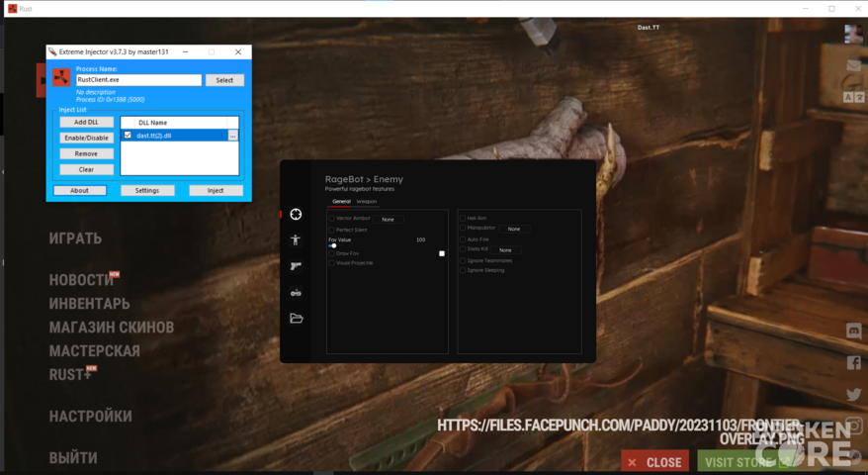Switch to the General tab
The height and width of the screenshot is (475, 868).
[x=341, y=201]
